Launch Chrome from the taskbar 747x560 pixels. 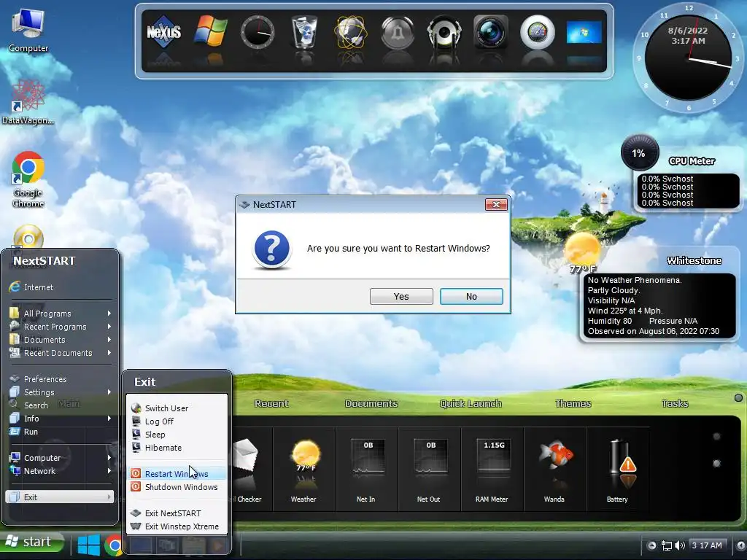(x=115, y=545)
